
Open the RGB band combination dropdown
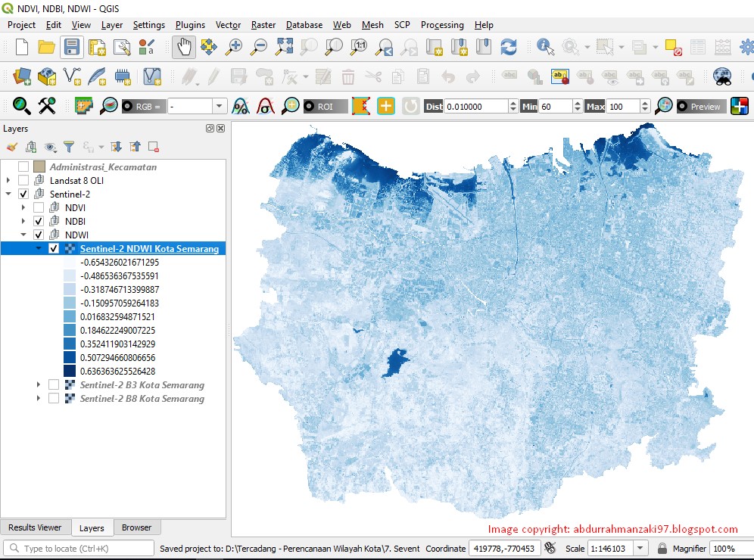[220, 107]
